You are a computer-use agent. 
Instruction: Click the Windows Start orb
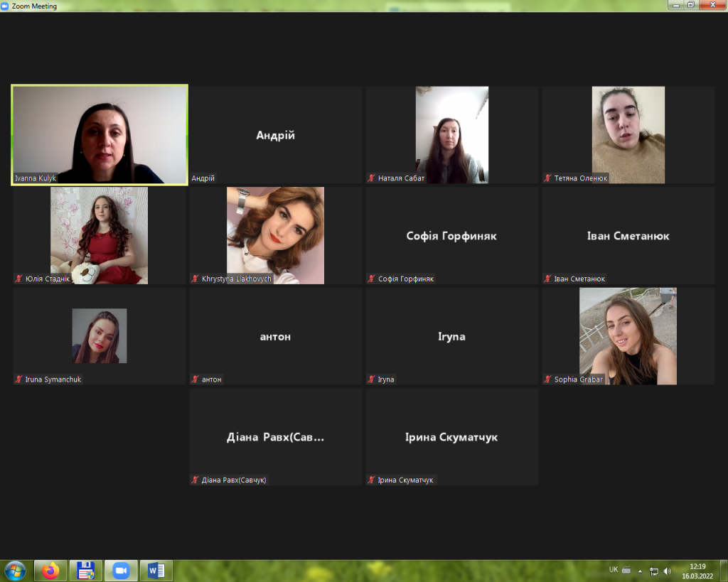coord(14,571)
